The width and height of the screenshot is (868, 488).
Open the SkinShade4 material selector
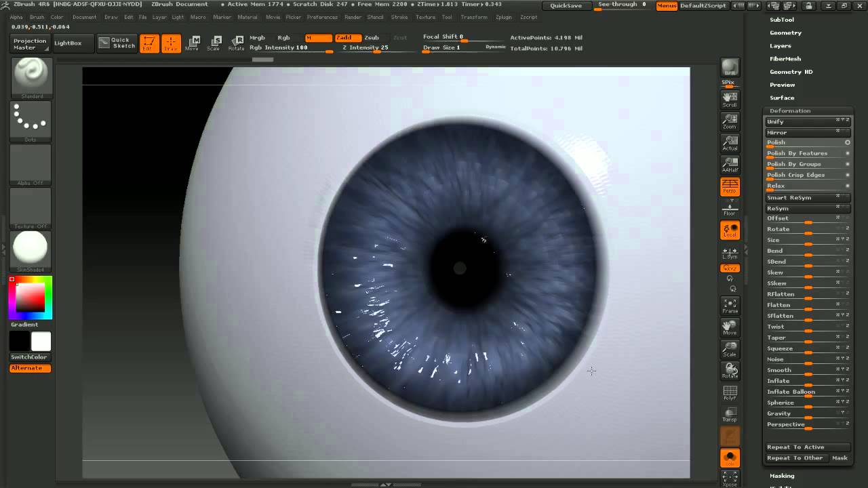[31, 251]
